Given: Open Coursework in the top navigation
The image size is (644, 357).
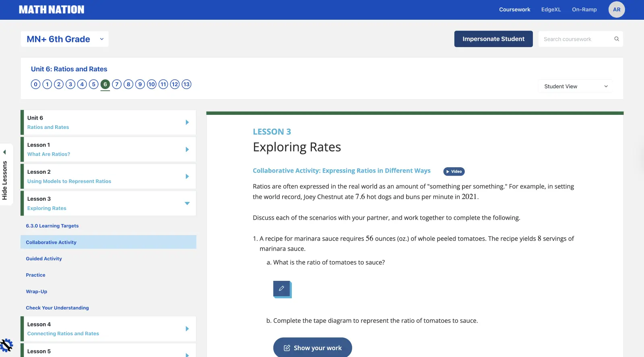Looking at the screenshot, I should tap(514, 10).
